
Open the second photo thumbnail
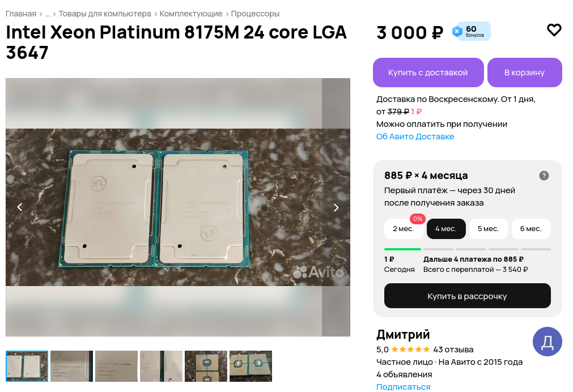(x=71, y=366)
